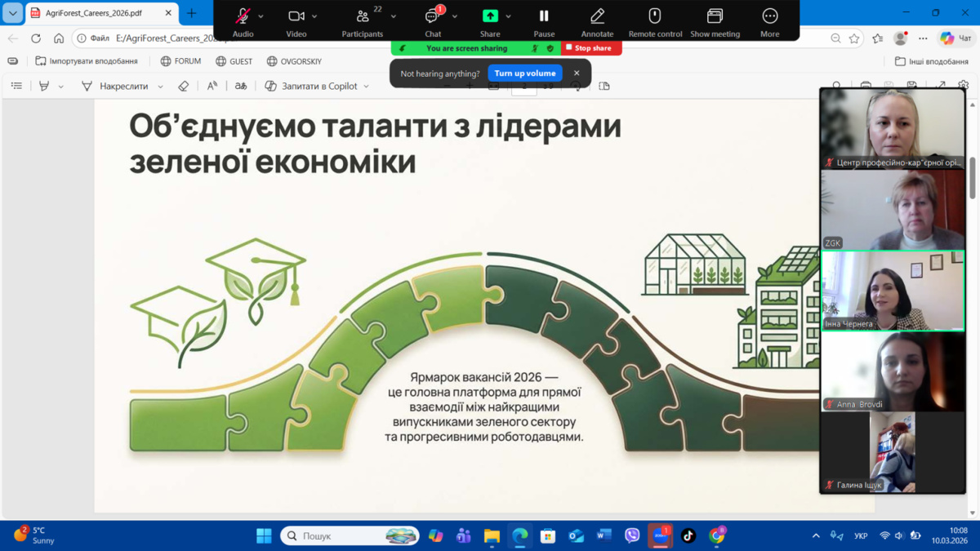
Task: Unmute microphone in Zoom toolbar
Action: coord(243,16)
